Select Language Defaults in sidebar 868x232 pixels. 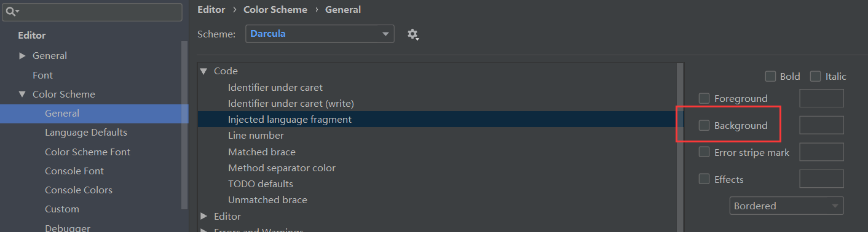pos(86,133)
